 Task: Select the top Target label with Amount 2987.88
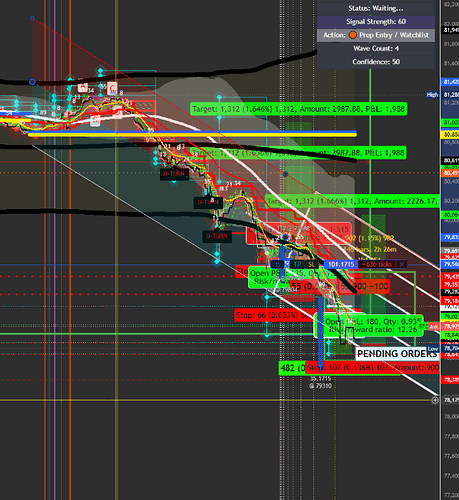pos(298,109)
